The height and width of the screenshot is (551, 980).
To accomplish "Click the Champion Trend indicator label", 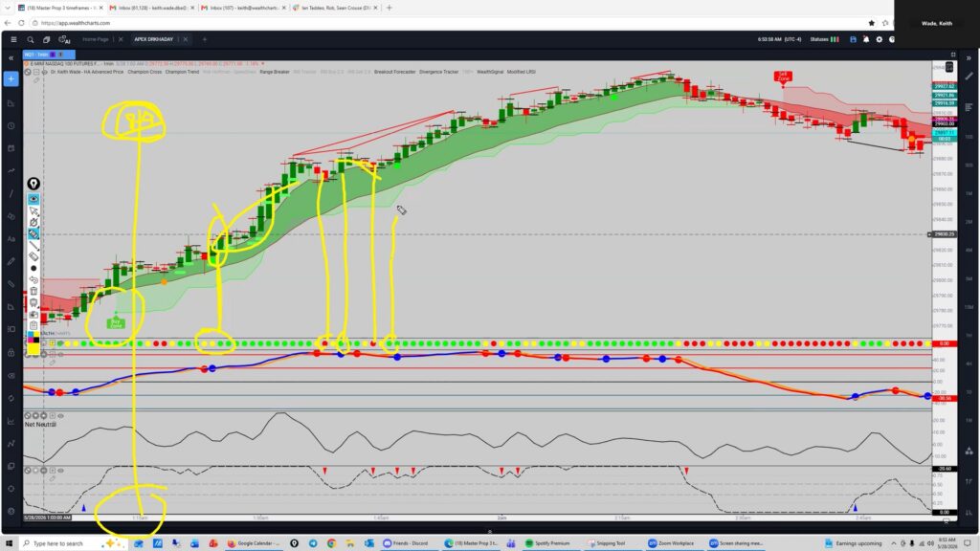I will (x=182, y=72).
